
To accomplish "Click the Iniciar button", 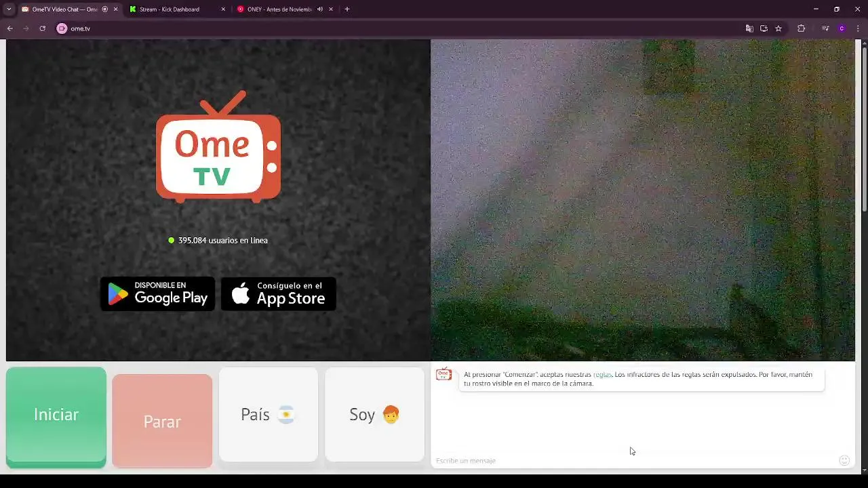I will [x=56, y=417].
